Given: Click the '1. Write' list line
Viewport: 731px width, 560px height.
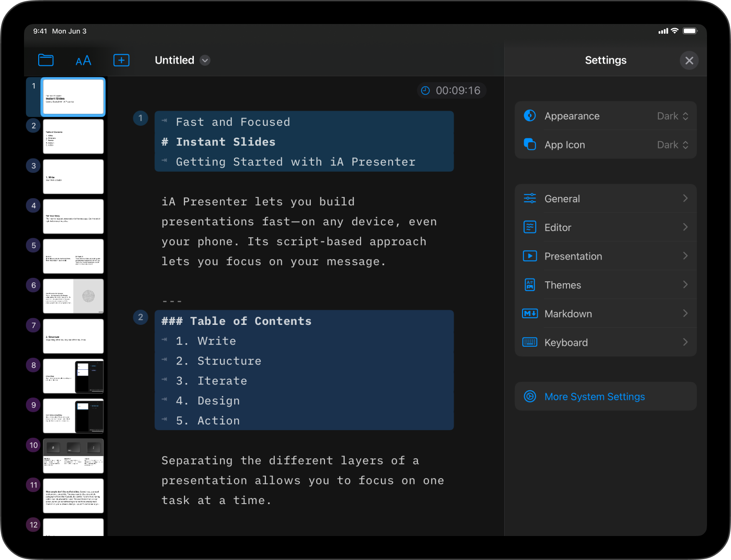Looking at the screenshot, I should point(206,341).
